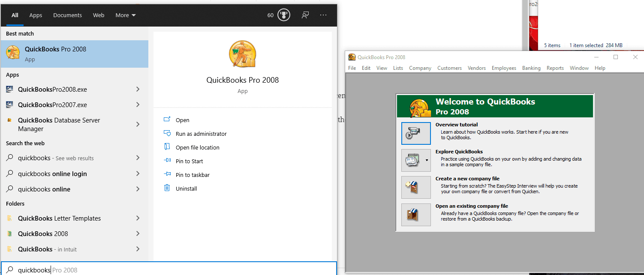Click the QuickBooks Database Server Manager icon
The image size is (644, 275).
point(10,120)
